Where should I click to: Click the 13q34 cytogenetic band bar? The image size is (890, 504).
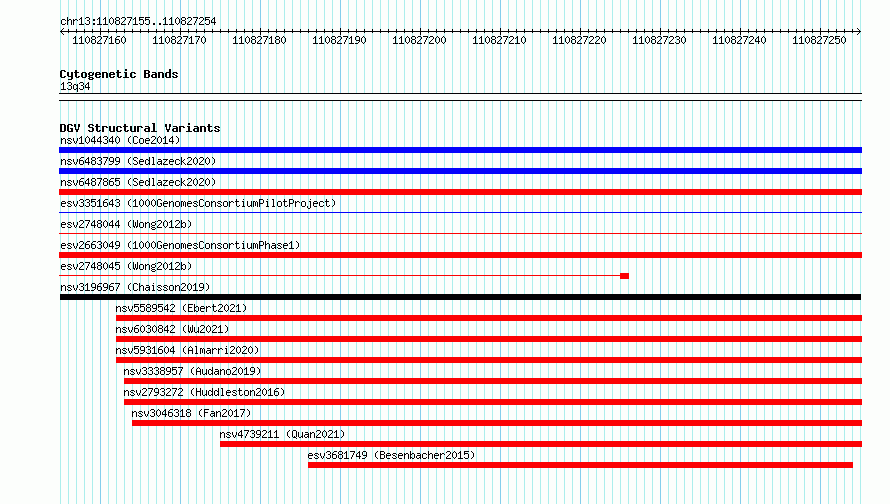[460, 97]
